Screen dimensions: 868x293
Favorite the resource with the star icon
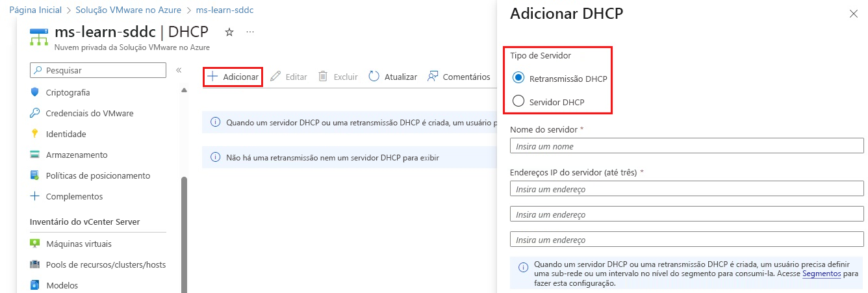coord(229,32)
